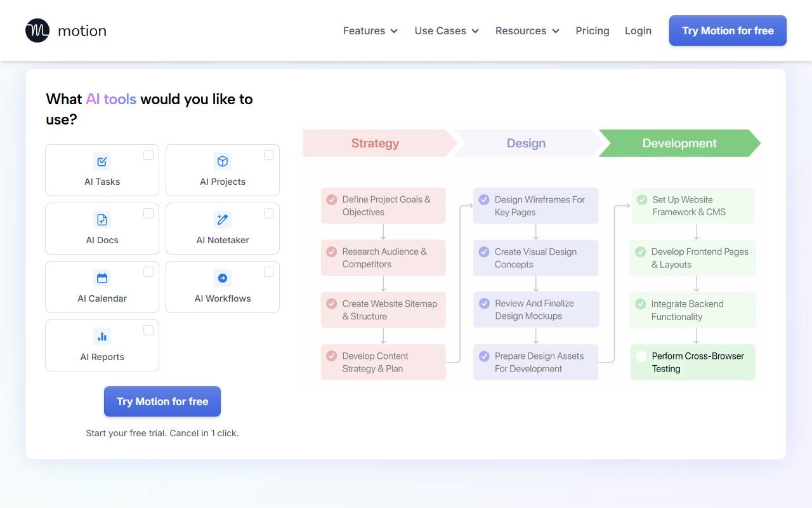The height and width of the screenshot is (508, 812).
Task: Select the AI Notetaker checkbox
Action: 269,213
